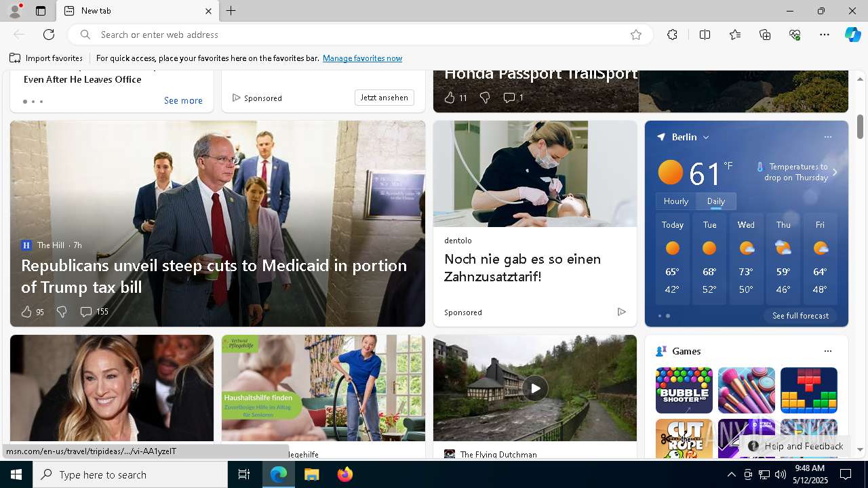Viewport: 868px width, 488px height.
Task: Expand the Berlin location dropdown
Action: pyautogui.click(x=706, y=137)
